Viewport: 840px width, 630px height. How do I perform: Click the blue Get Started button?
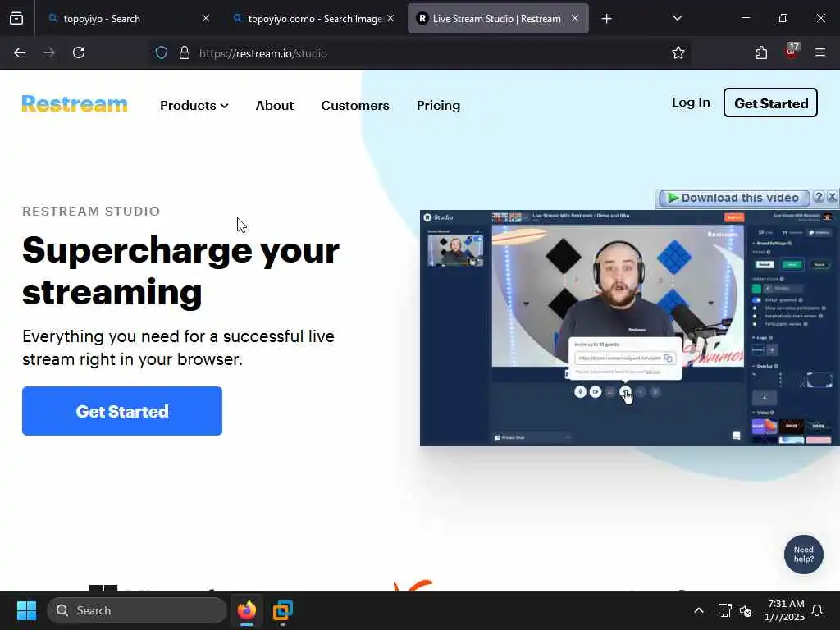tap(122, 411)
